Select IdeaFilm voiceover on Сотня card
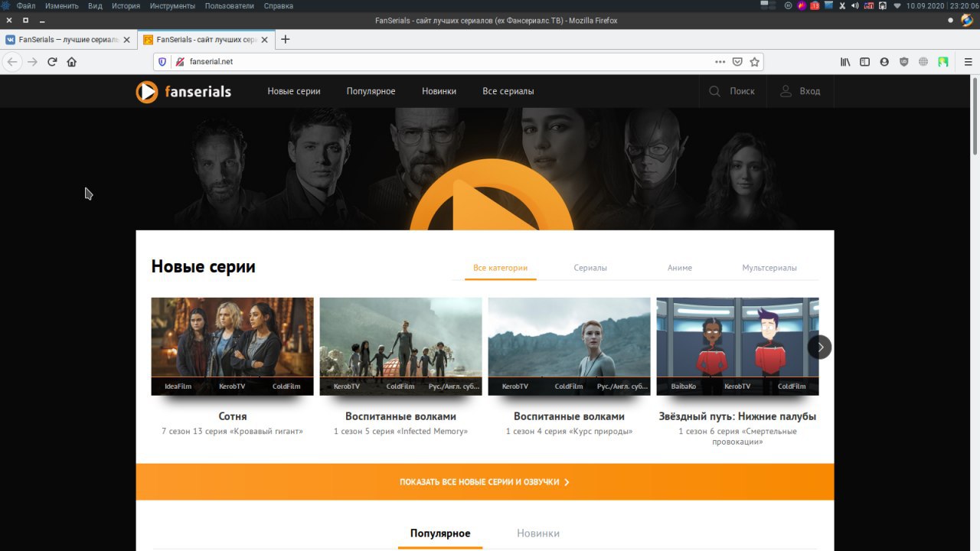 (178, 386)
